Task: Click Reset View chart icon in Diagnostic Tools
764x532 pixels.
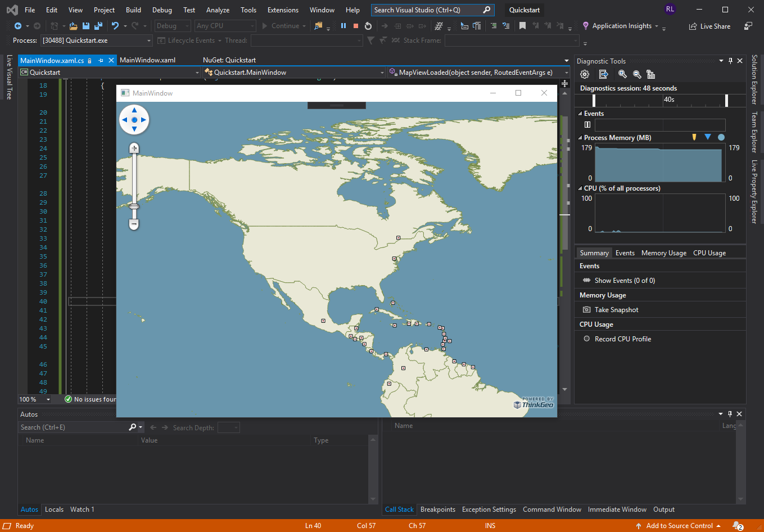Action: click(650, 74)
